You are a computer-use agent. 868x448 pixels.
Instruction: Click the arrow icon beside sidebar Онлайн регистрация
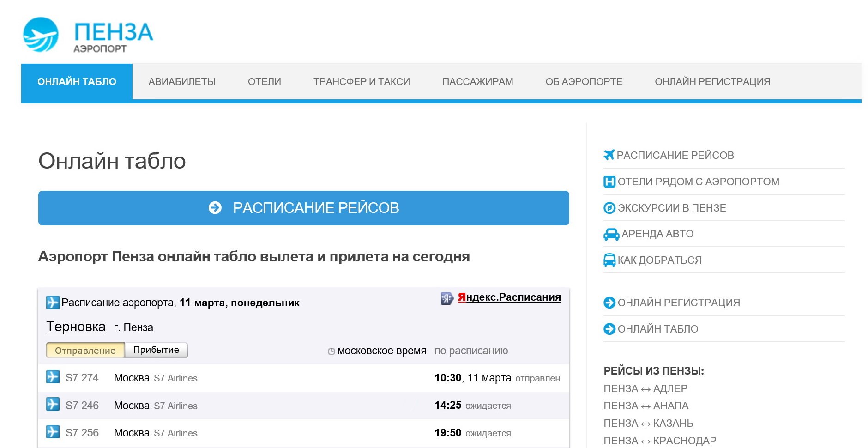pos(609,303)
